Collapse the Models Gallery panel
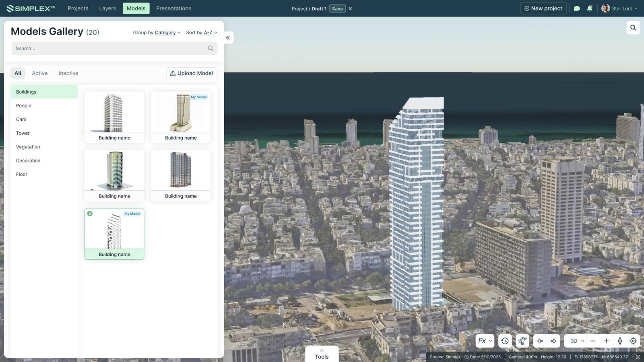644x362 pixels. click(x=228, y=38)
